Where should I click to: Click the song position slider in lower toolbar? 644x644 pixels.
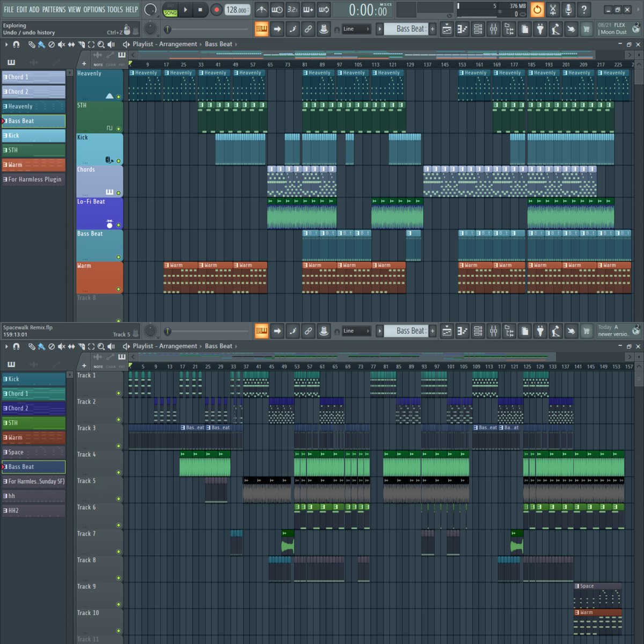tap(207, 331)
